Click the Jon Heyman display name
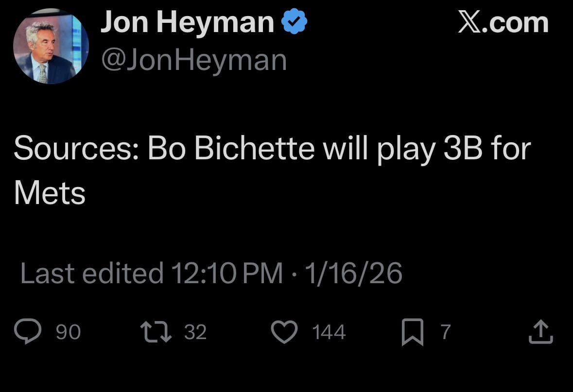 coord(187,20)
